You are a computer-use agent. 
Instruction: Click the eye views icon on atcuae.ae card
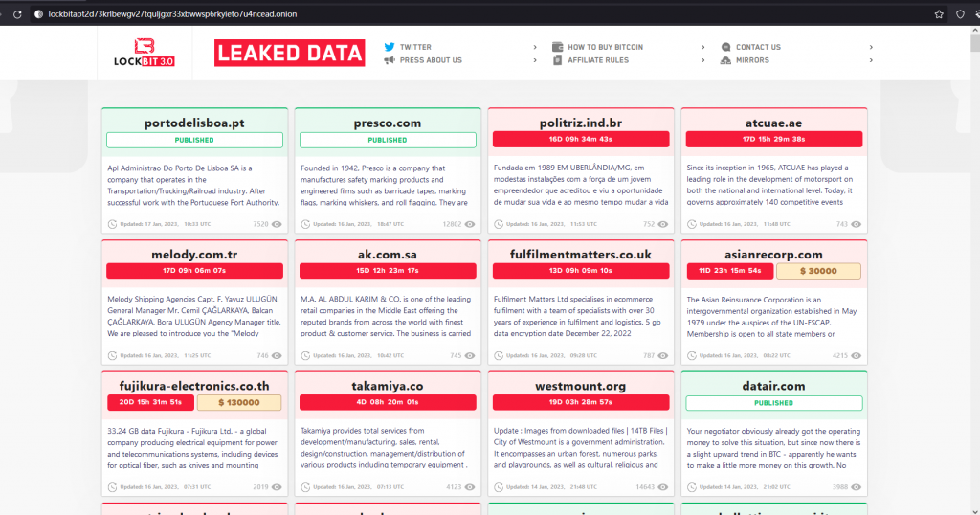tap(856, 224)
